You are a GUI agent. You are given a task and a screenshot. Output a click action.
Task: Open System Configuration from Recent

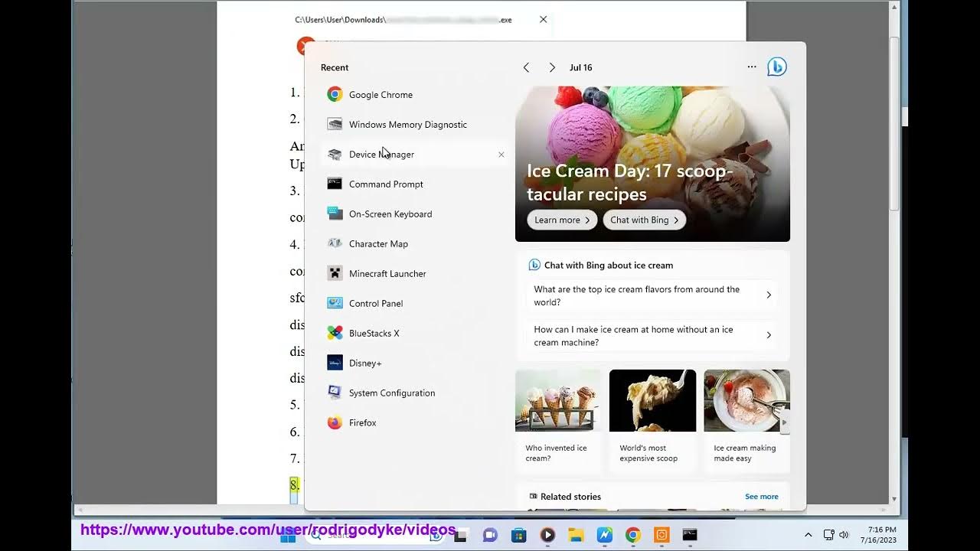413,393
